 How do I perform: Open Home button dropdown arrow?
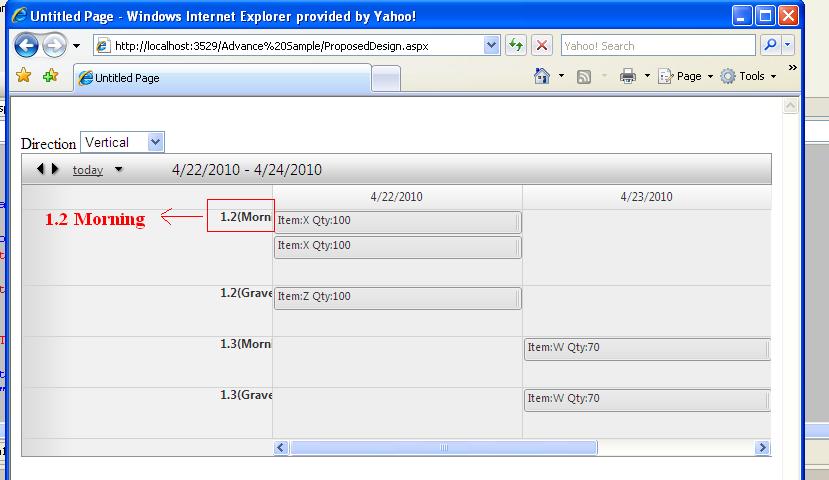(x=561, y=76)
